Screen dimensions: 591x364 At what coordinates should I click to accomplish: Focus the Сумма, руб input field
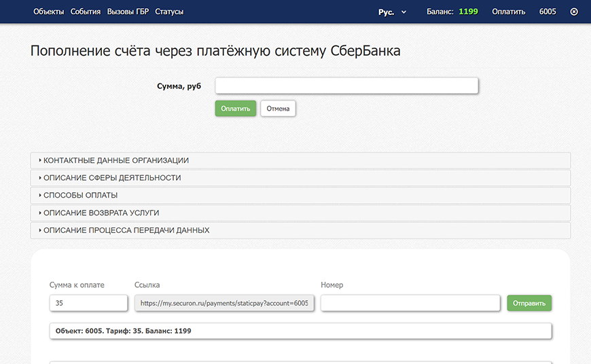click(x=346, y=86)
